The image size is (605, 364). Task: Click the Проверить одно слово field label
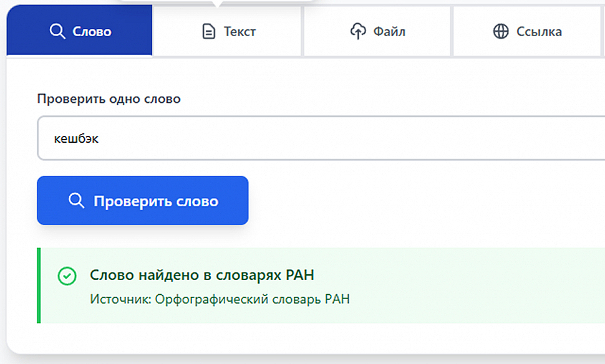point(109,99)
